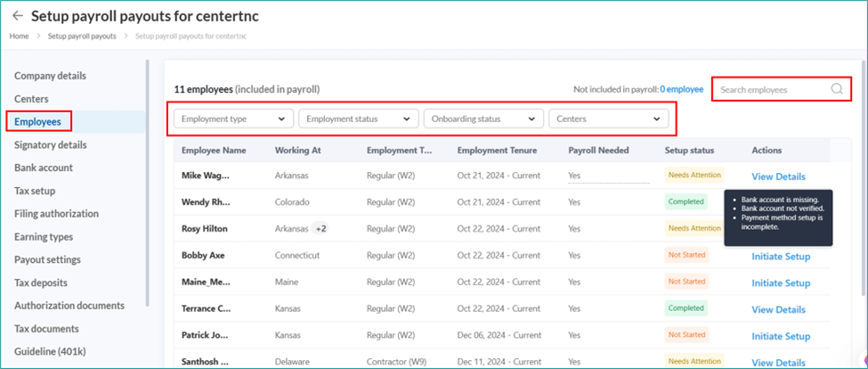This screenshot has height=369, width=868.
Task: Click Connecticut in Bobby Axe row
Action: (297, 256)
